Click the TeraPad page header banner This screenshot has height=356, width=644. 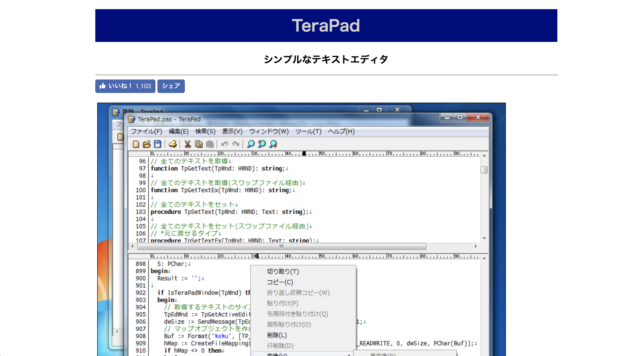point(326,26)
